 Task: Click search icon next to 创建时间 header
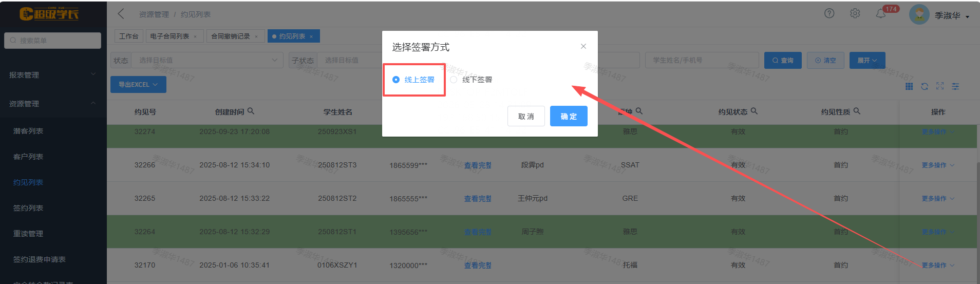coord(251,111)
